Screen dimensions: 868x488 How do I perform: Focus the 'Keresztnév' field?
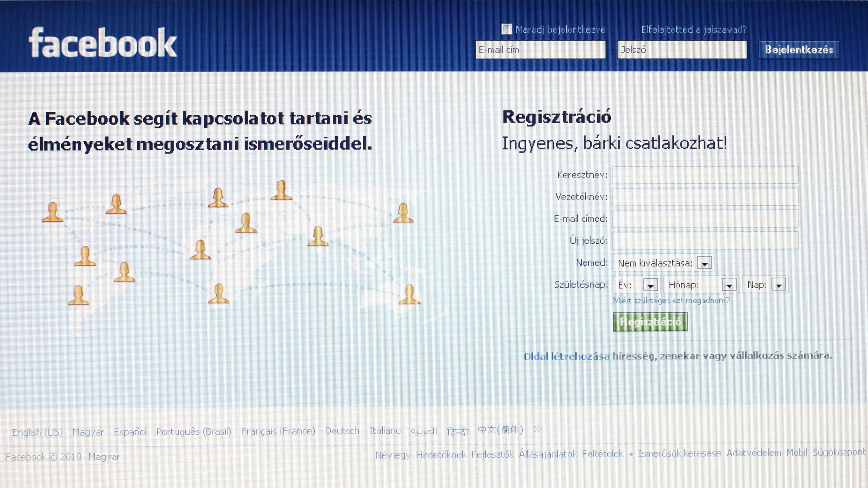pos(705,175)
